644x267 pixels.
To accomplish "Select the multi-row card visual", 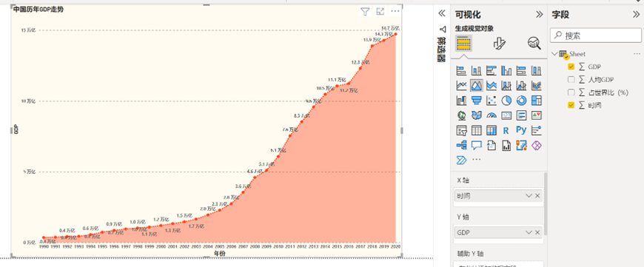I will click(521, 115).
